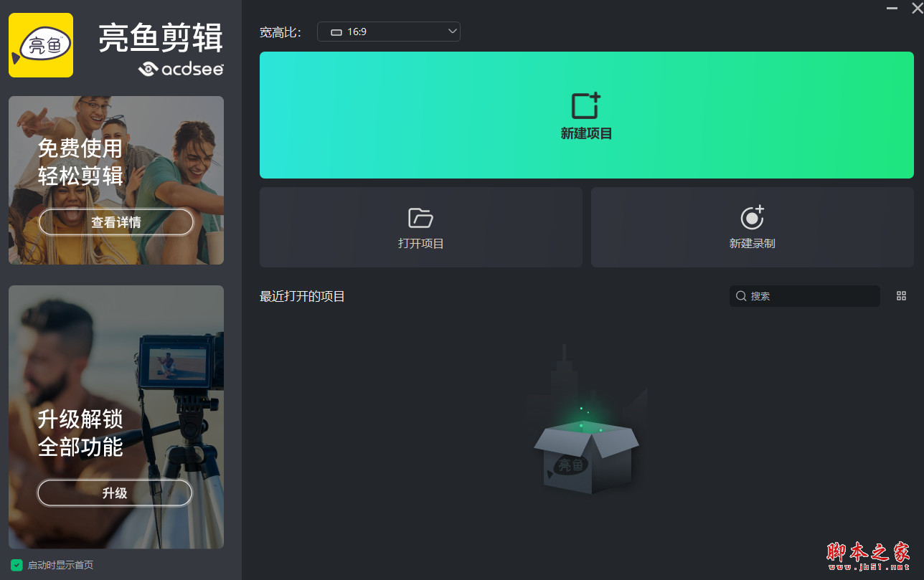Click 查看详情 on the free-use banner
924x580 pixels.
point(115,222)
